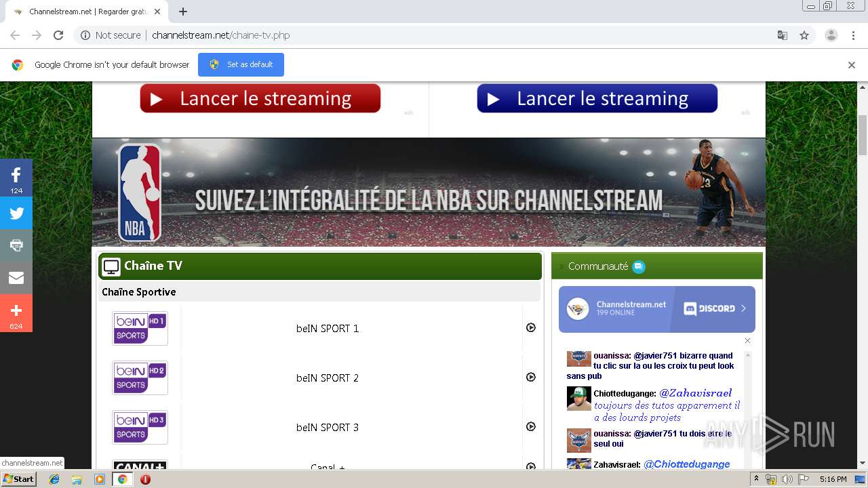Click the Chaîne Sportive heading
The width and height of the screenshot is (868, 488).
[x=139, y=292]
